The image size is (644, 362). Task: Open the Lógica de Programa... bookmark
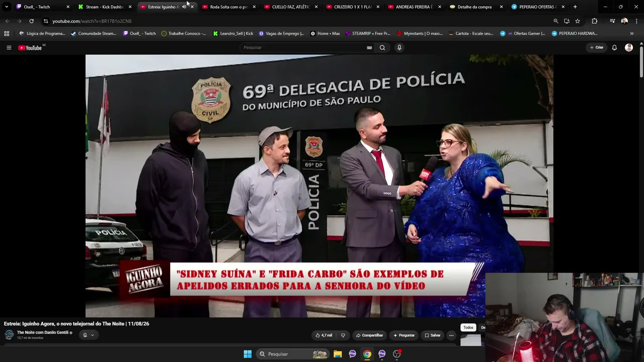[42, 34]
